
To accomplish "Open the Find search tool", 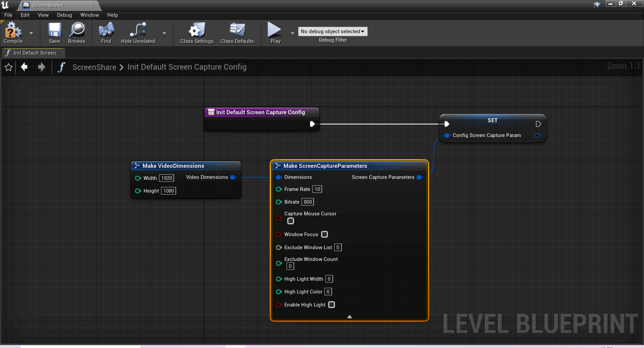I will coord(106,33).
